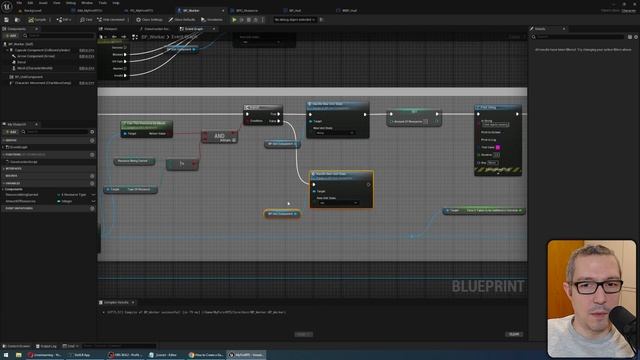The width and height of the screenshot is (640, 360).
Task: Add new function with FUNCTIONS plus icon
Action: point(92,155)
